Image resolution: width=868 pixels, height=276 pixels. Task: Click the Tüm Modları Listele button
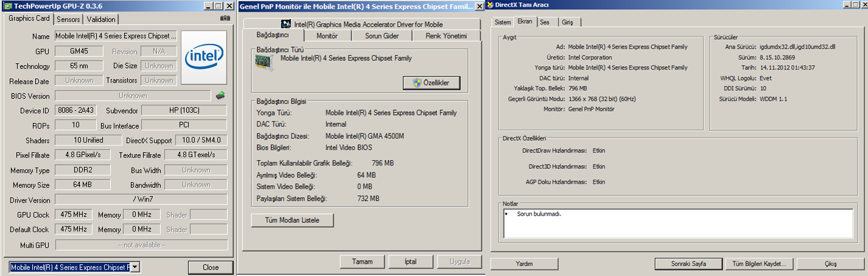pyautogui.click(x=292, y=219)
